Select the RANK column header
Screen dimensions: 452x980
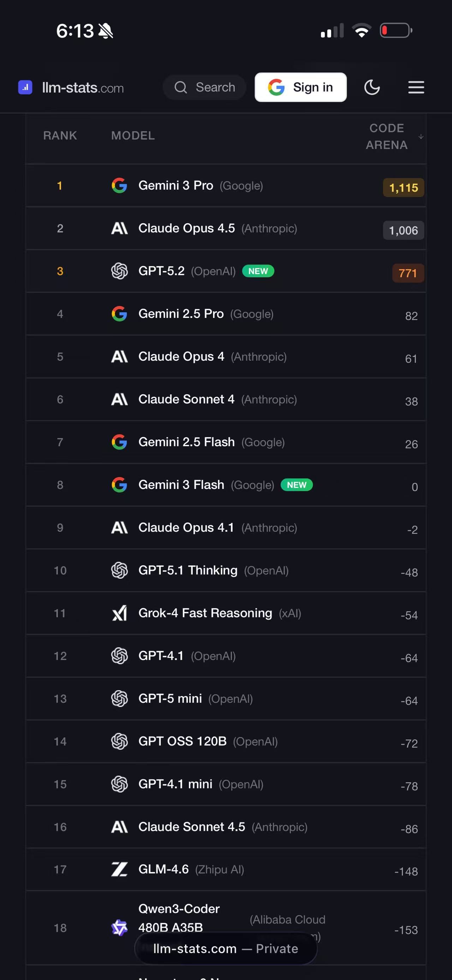tap(60, 136)
